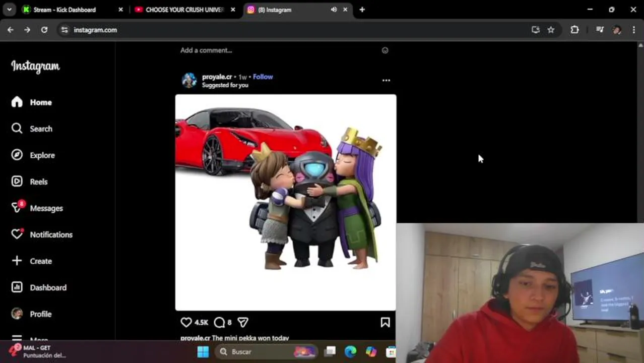
Task: Close the YouTube tab
Action: click(233, 10)
